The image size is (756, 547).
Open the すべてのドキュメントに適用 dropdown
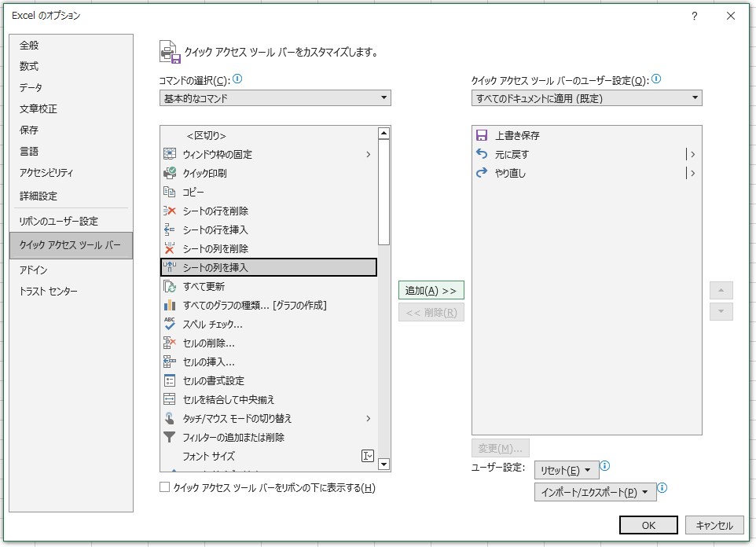click(587, 98)
